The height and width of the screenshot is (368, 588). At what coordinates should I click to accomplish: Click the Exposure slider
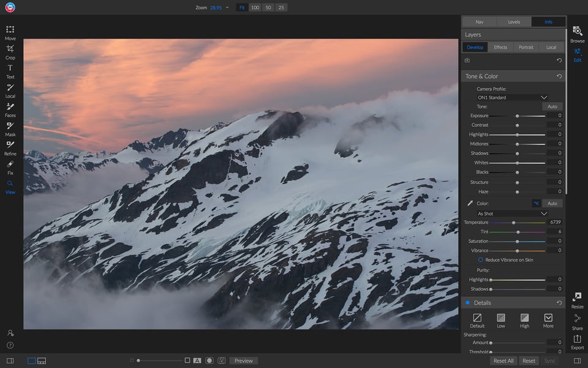[x=517, y=116]
